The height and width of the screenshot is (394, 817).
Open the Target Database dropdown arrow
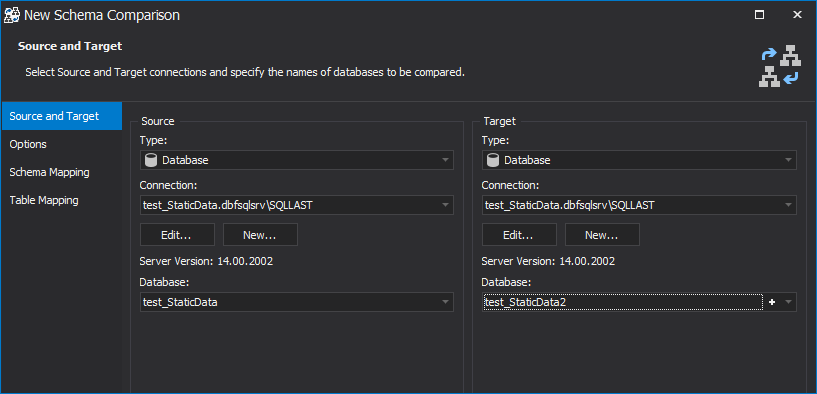pos(788,302)
